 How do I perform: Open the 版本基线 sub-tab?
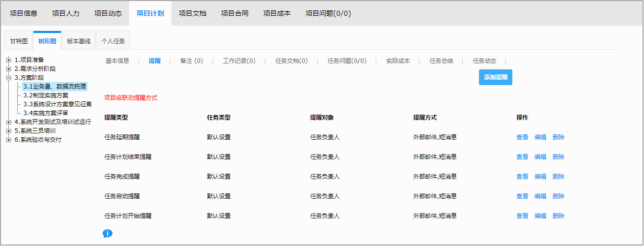pos(79,41)
